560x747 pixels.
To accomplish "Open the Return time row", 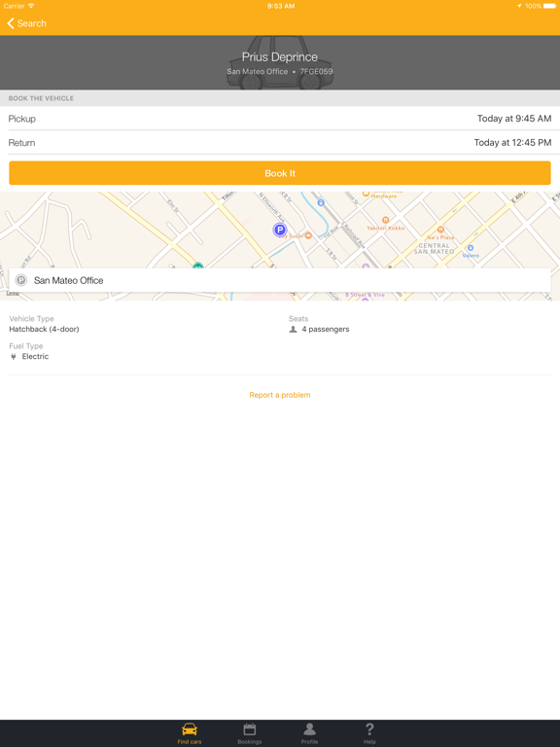I will (x=280, y=142).
